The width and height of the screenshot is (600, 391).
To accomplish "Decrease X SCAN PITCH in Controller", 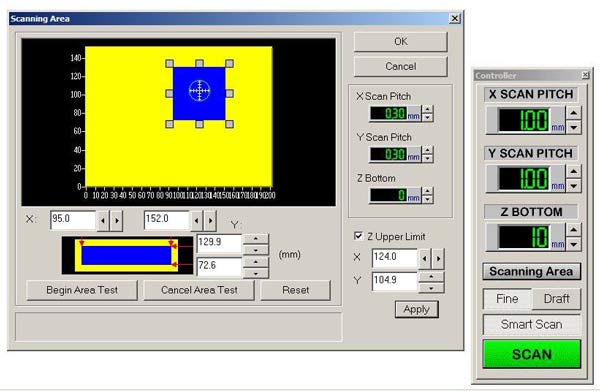I will coord(573,127).
